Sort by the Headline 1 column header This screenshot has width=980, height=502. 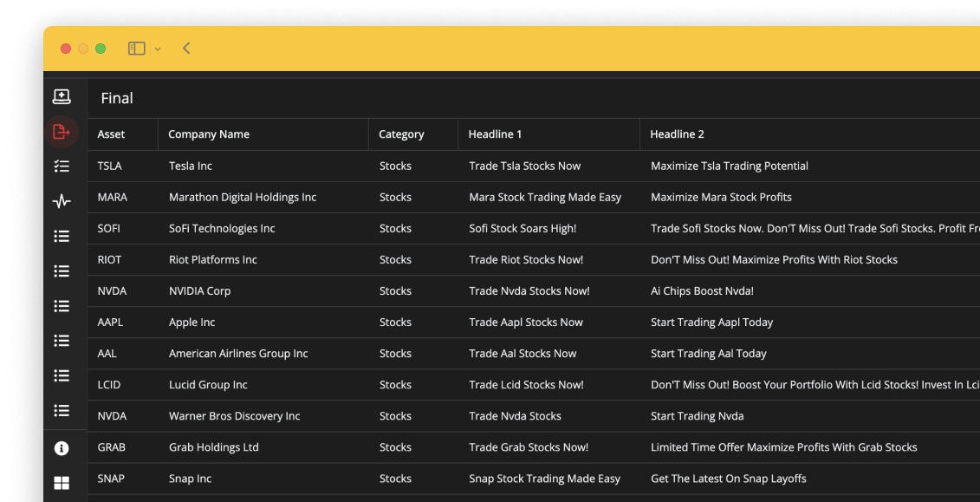495,134
